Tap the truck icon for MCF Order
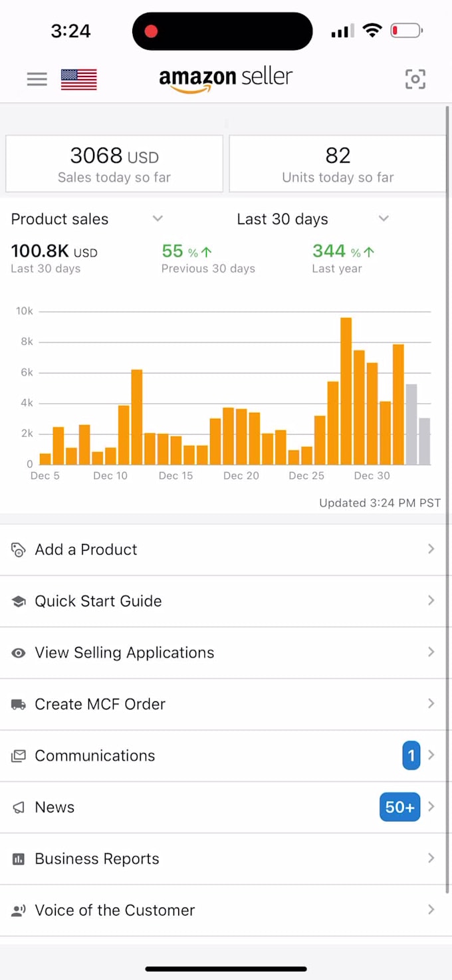The width and height of the screenshot is (452, 980). click(x=19, y=704)
